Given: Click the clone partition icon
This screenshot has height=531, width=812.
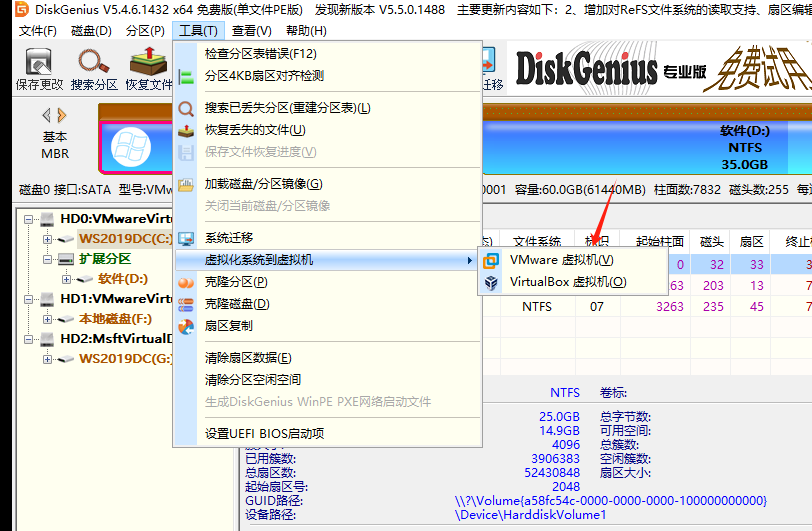Looking at the screenshot, I should point(186,283).
